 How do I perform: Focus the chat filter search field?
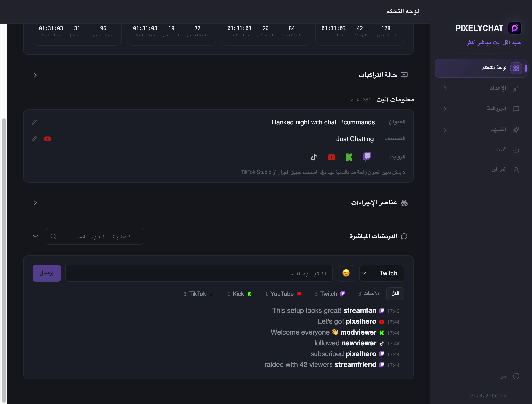pos(95,236)
